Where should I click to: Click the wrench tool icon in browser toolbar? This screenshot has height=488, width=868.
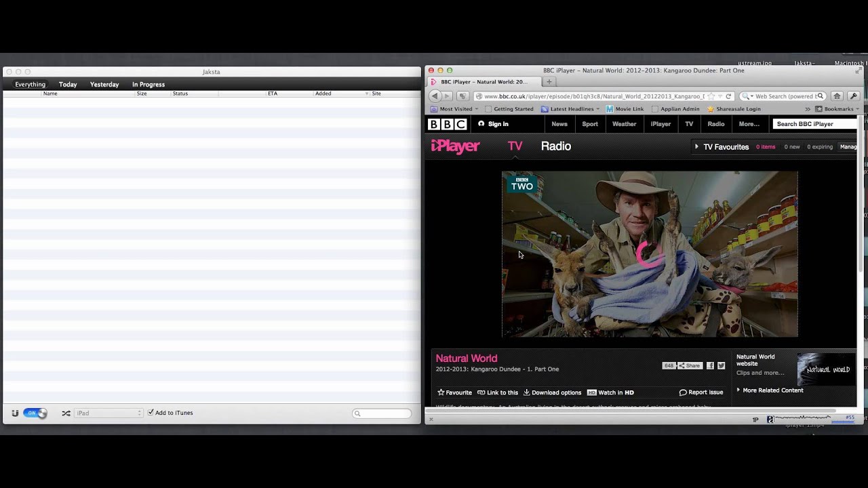853,96
